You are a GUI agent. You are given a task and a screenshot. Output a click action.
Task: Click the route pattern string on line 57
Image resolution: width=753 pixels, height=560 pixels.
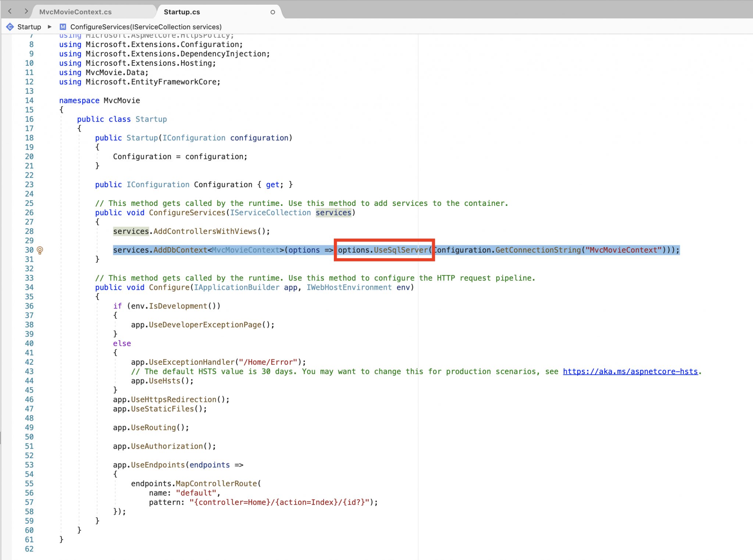pos(279,502)
